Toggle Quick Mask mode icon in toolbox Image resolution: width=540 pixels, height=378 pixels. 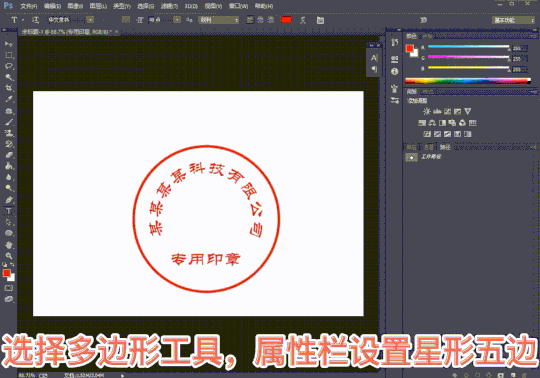(x=9, y=288)
